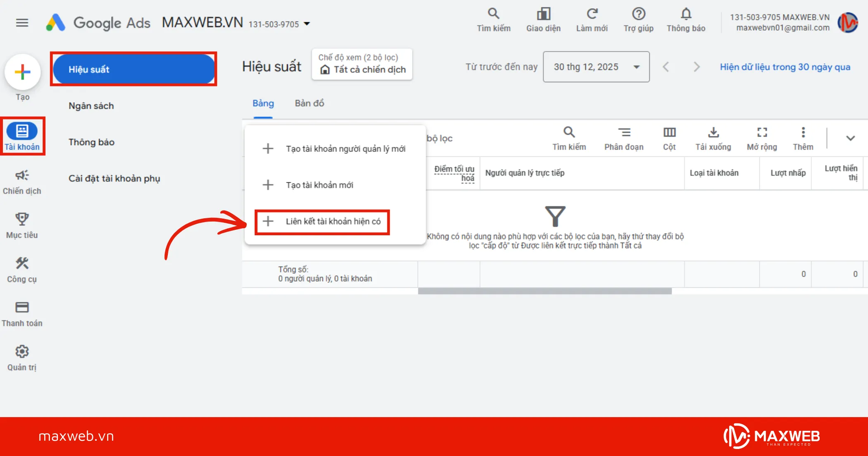Select Ngân sách in the side menu
The image size is (868, 456).
tap(91, 106)
